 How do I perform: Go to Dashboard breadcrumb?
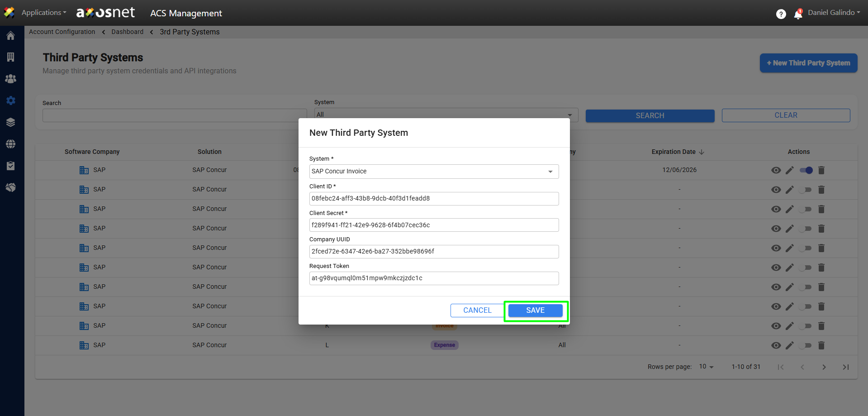pos(127,32)
